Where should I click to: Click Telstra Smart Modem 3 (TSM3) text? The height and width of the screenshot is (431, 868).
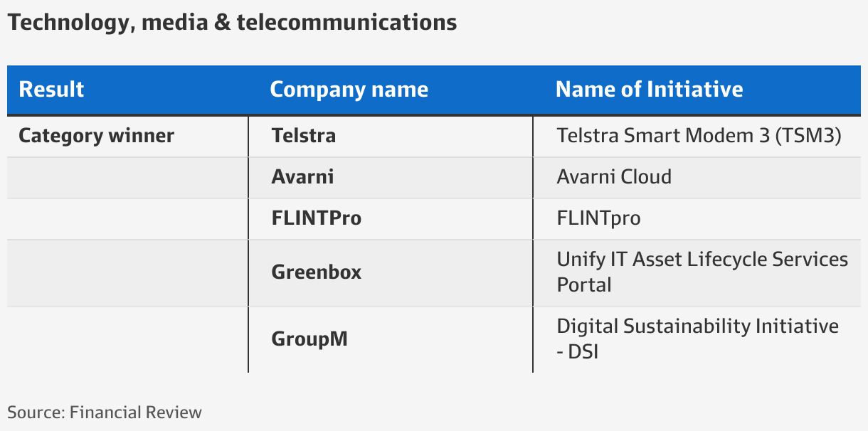click(x=699, y=136)
